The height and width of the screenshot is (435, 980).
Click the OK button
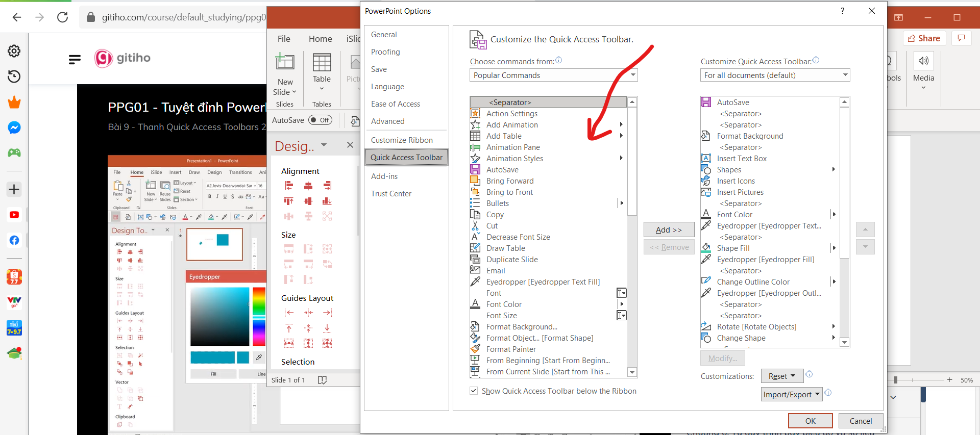(810, 421)
